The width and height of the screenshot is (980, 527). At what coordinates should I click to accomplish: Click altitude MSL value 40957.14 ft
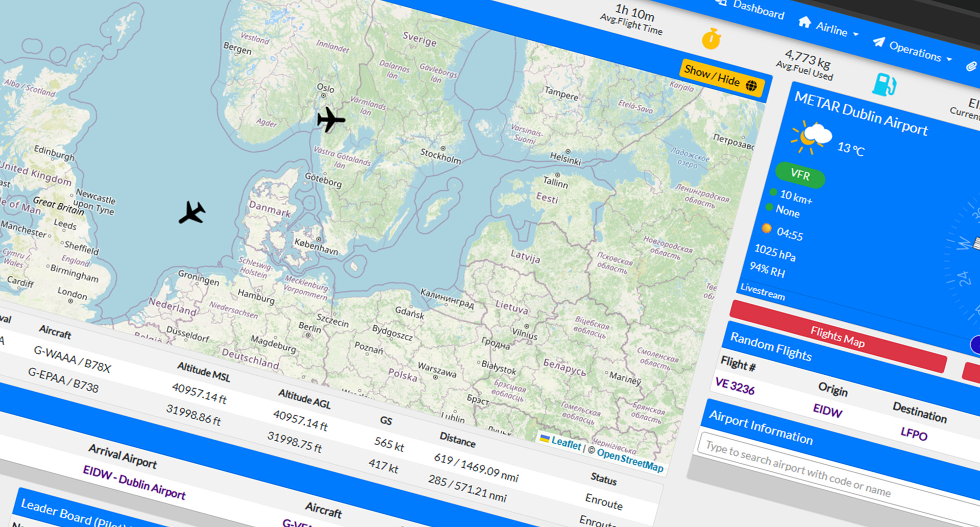coord(199,393)
